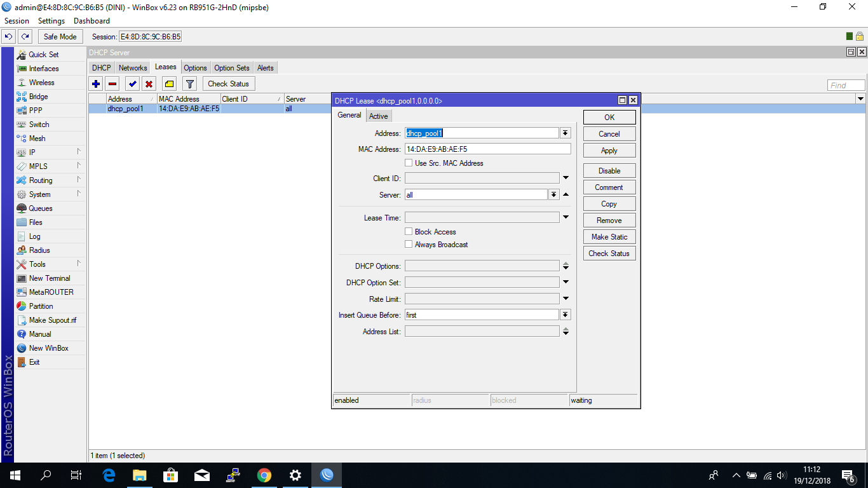The image size is (868, 488).
Task: Click the remove lease minus icon
Action: pos(112,84)
